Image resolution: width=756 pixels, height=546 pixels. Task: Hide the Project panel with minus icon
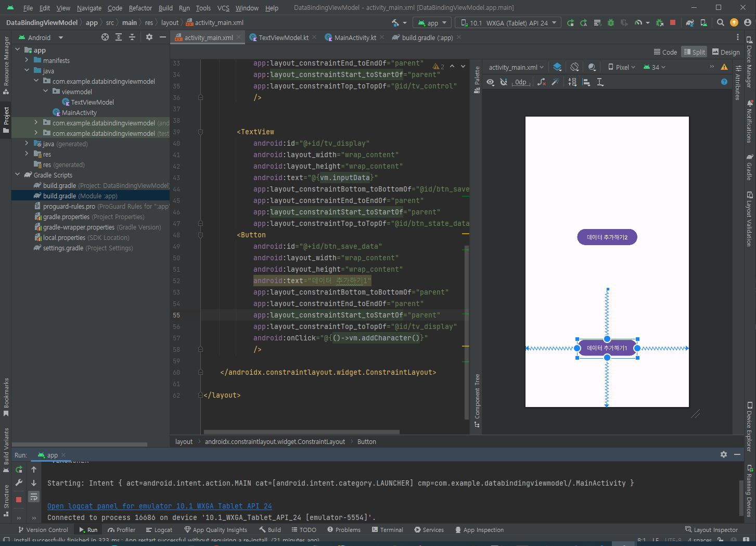point(163,37)
